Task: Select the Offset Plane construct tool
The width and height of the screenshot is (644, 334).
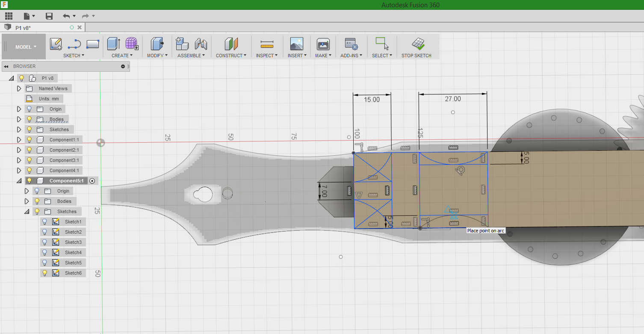Action: pos(231,44)
